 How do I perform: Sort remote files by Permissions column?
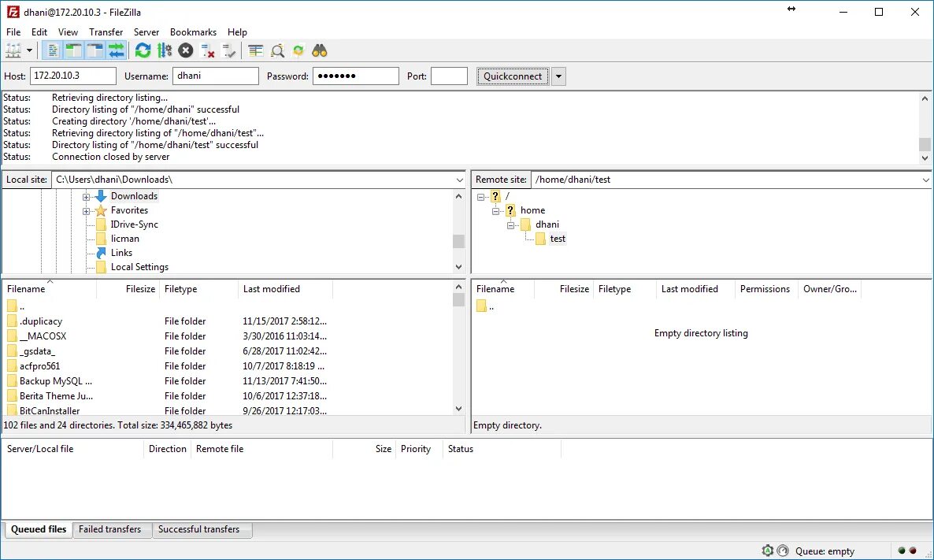point(766,289)
